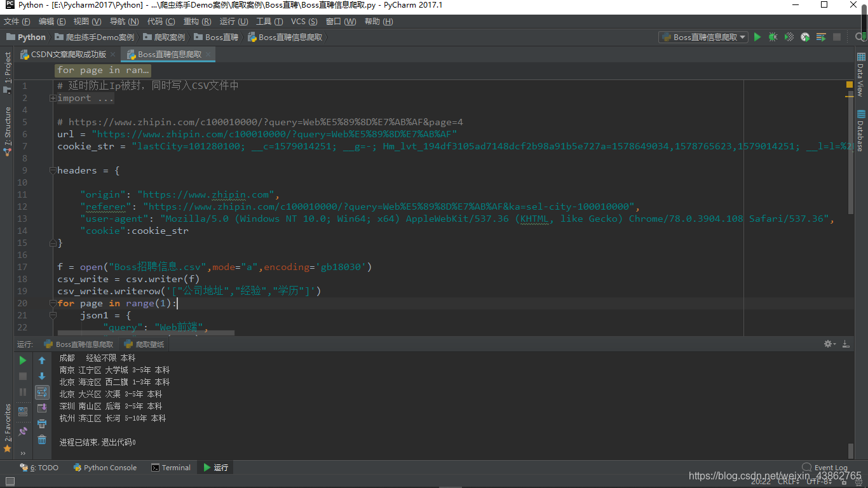Screen dimensions: 868x488
Task: Pin the current Run tab
Action: (x=23, y=431)
